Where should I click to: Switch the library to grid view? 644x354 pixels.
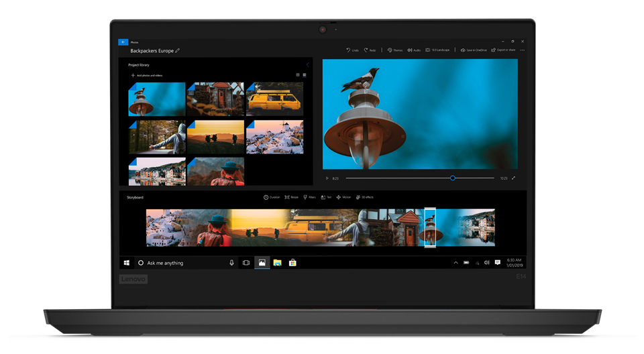(x=305, y=74)
